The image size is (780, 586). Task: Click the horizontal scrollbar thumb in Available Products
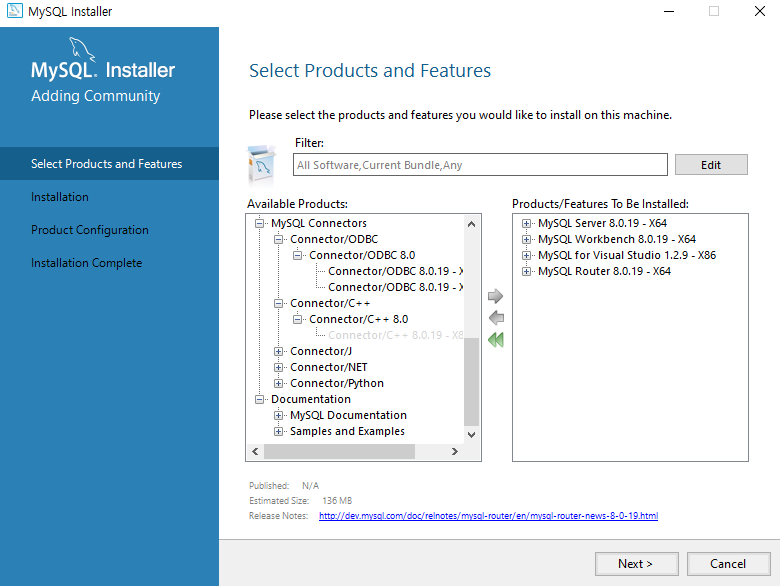click(x=339, y=451)
